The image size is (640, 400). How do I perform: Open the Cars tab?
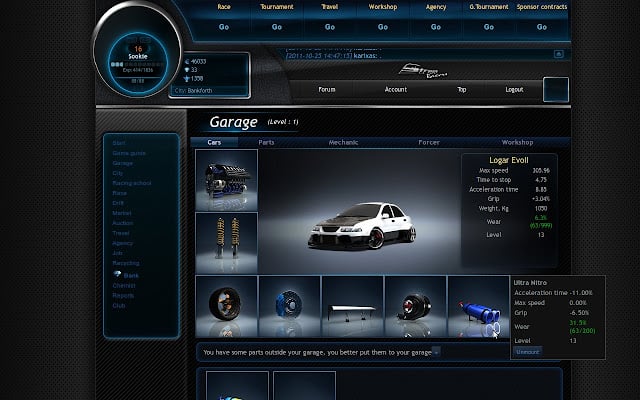[x=214, y=142]
